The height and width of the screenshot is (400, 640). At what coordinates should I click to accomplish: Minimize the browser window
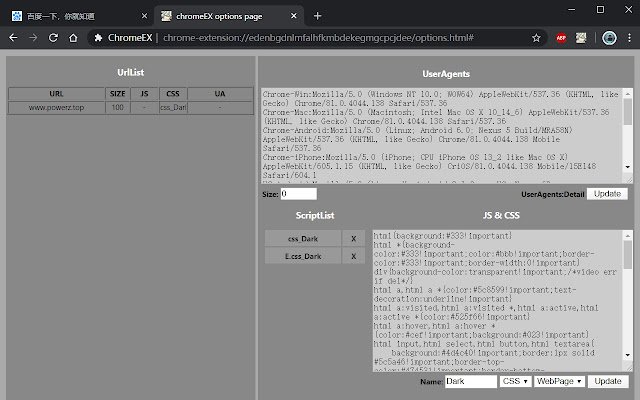(x=571, y=9)
